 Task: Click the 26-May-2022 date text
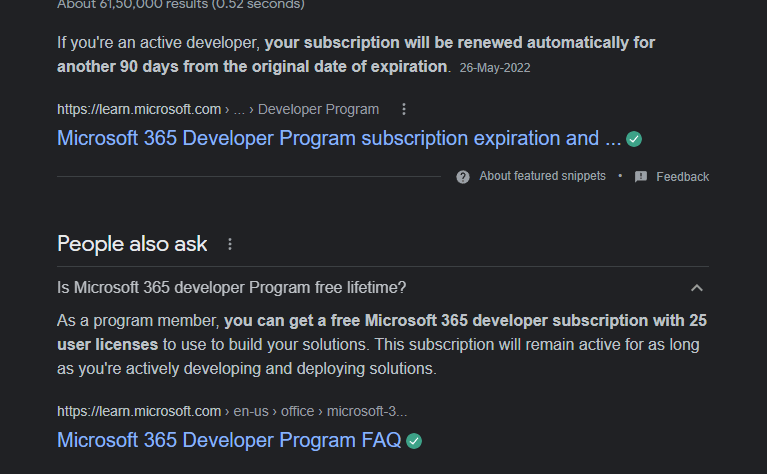(495, 68)
